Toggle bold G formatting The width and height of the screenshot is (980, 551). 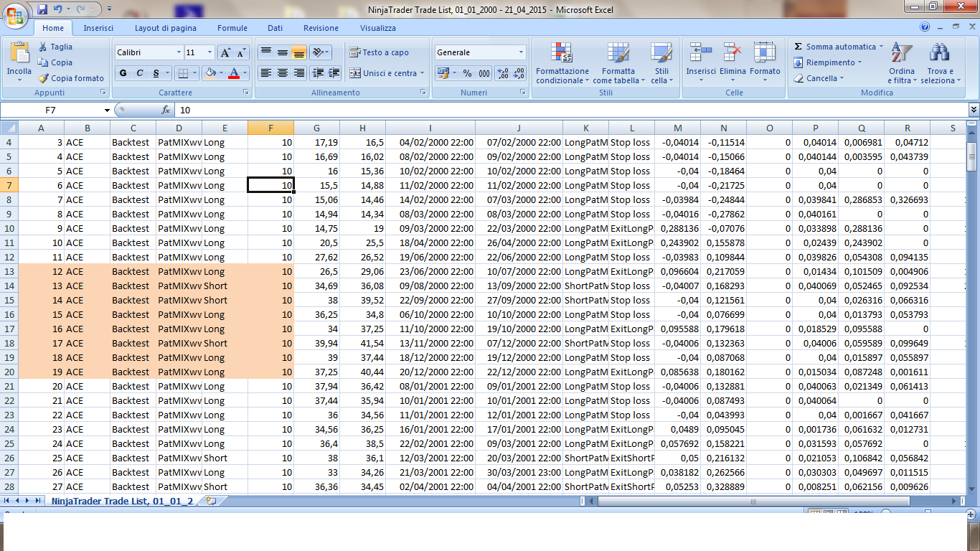coord(123,73)
